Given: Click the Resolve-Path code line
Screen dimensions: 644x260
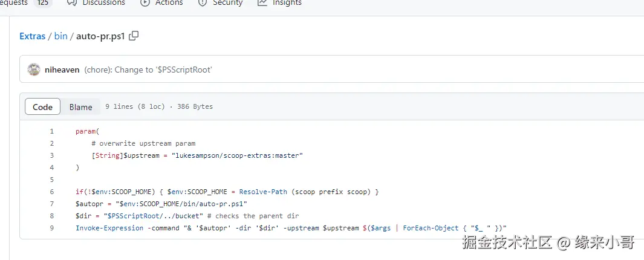Looking at the screenshot, I should coord(227,192).
